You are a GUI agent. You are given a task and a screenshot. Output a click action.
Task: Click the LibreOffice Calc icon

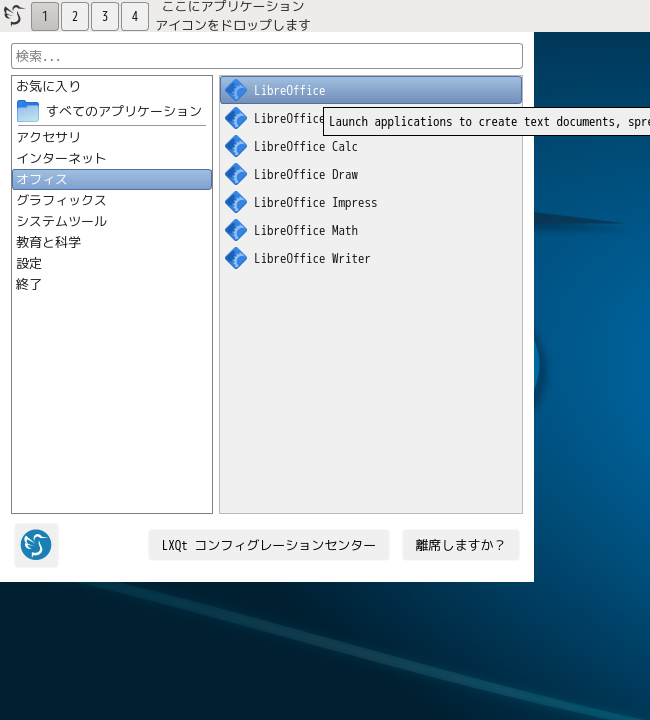[236, 146]
